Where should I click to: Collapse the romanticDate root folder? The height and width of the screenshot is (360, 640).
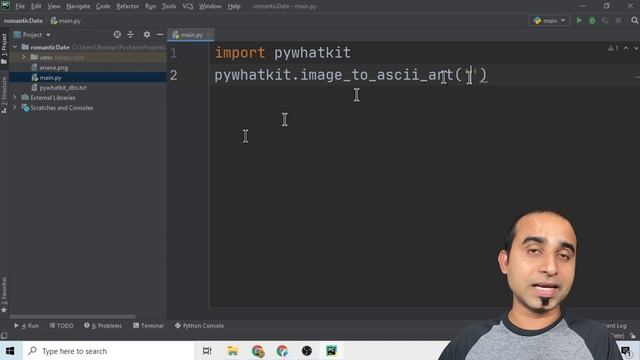[x=15, y=47]
